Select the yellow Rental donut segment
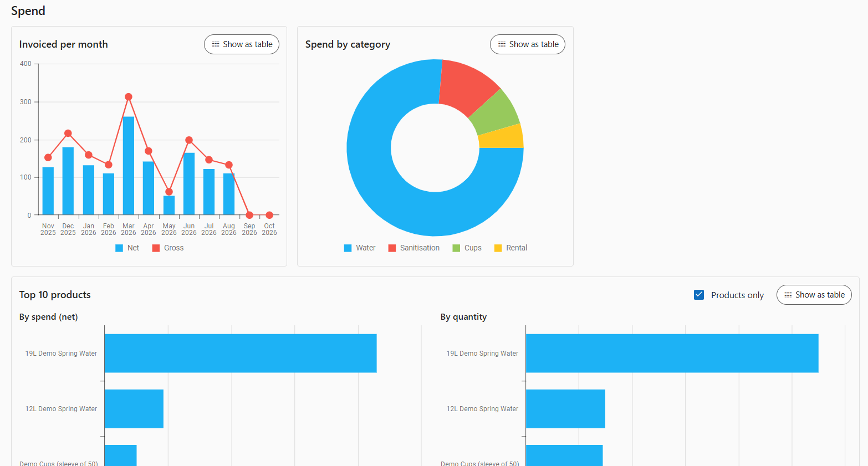This screenshot has width=868, height=466. pyautogui.click(x=501, y=137)
